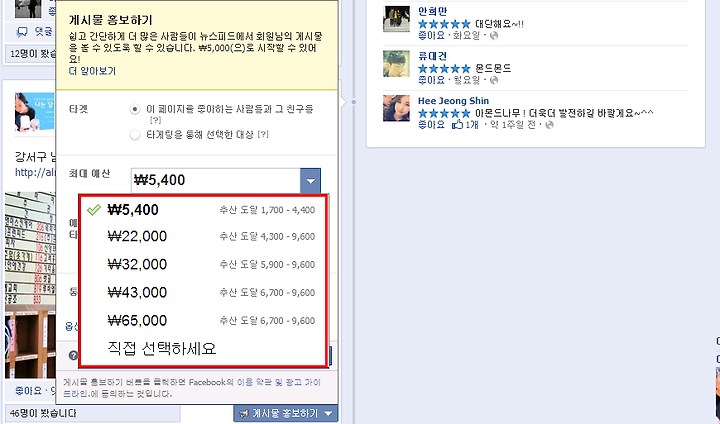Choose the ₩22,000 budget option
Viewport: 720px width, 424px height.
coord(202,237)
